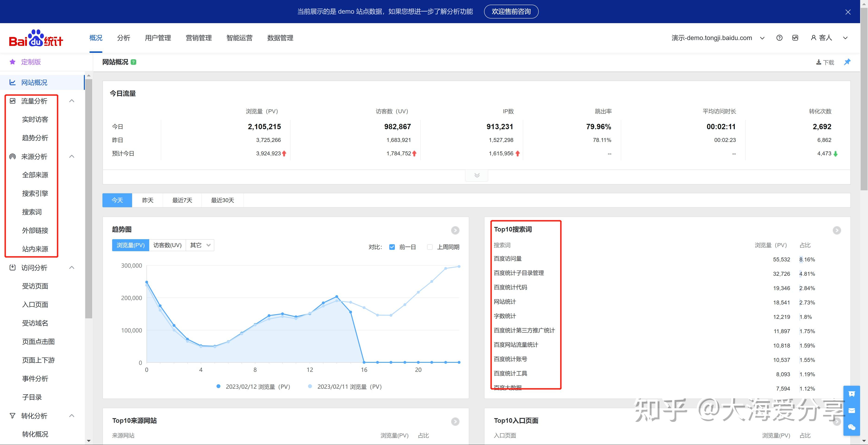868x445 pixels.
Task: Open the 趋势图 detail arrow icon
Action: point(455,230)
